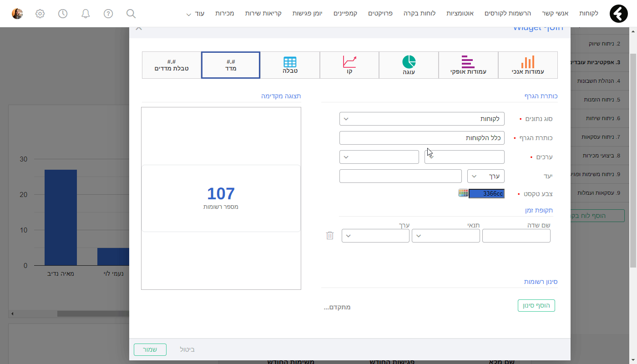The height and width of the screenshot is (364, 637).
Task: Select sidebar item ניתוח הזמנות
Action: coord(602,99)
